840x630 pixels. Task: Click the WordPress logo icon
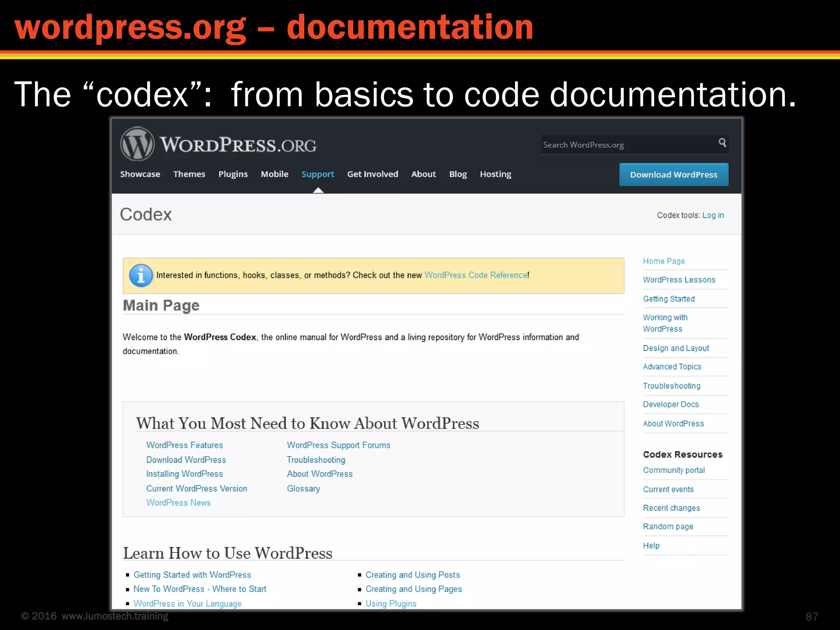[137, 144]
